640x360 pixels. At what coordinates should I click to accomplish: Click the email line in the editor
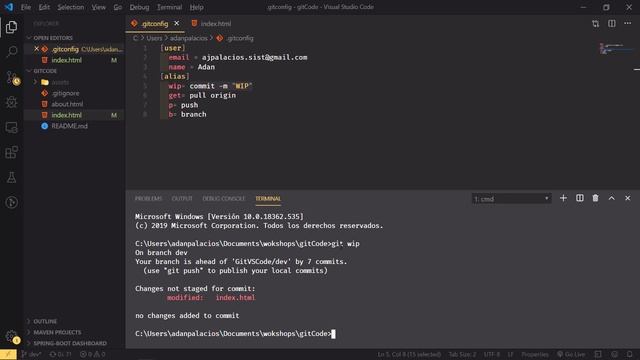tap(238, 58)
